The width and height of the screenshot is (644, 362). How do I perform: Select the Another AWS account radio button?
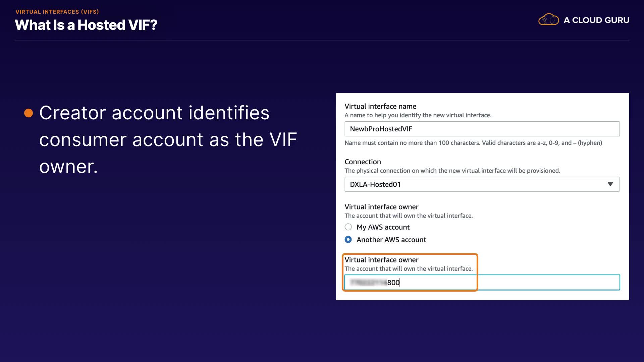coord(348,240)
